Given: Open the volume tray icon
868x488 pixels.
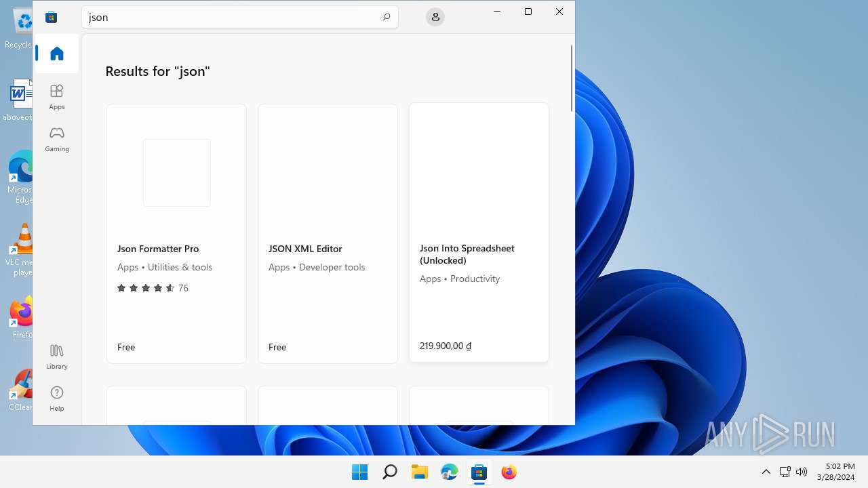Looking at the screenshot, I should tap(802, 472).
